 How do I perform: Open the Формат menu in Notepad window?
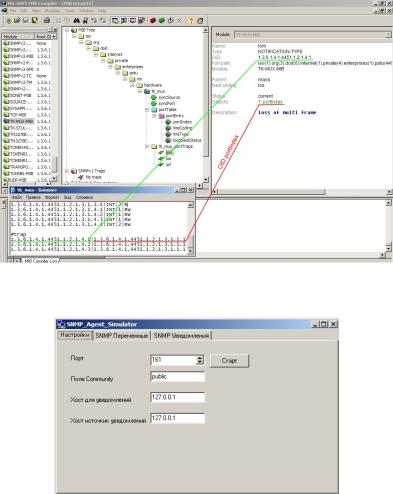(52, 197)
